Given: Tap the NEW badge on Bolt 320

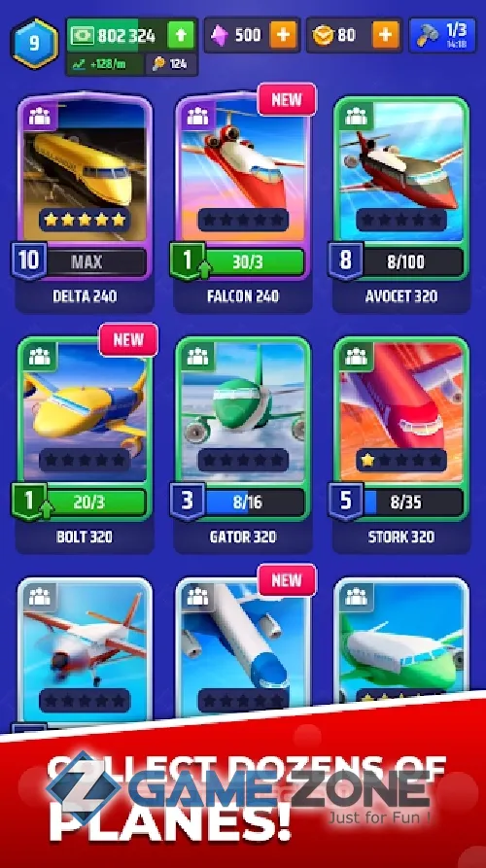Looking at the screenshot, I should click(x=128, y=340).
